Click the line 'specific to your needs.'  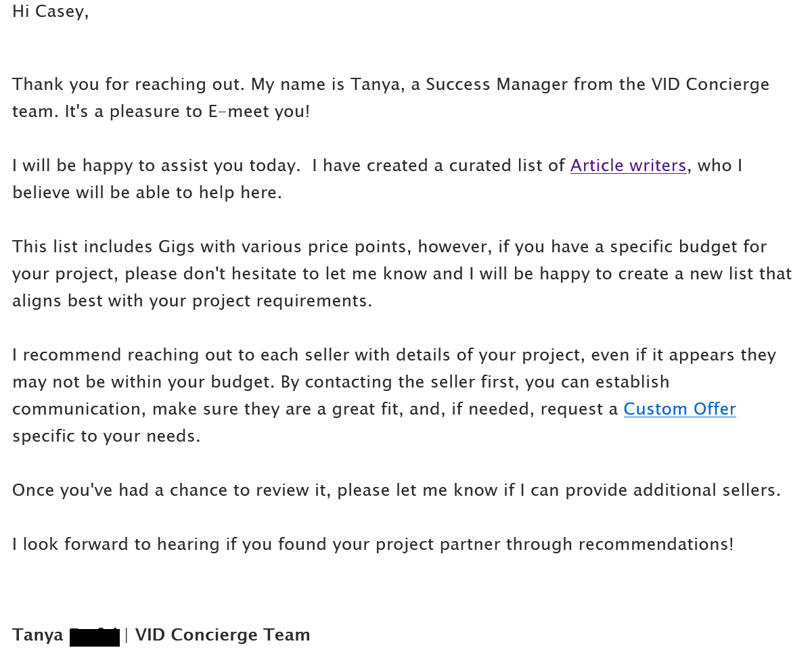tap(106, 436)
